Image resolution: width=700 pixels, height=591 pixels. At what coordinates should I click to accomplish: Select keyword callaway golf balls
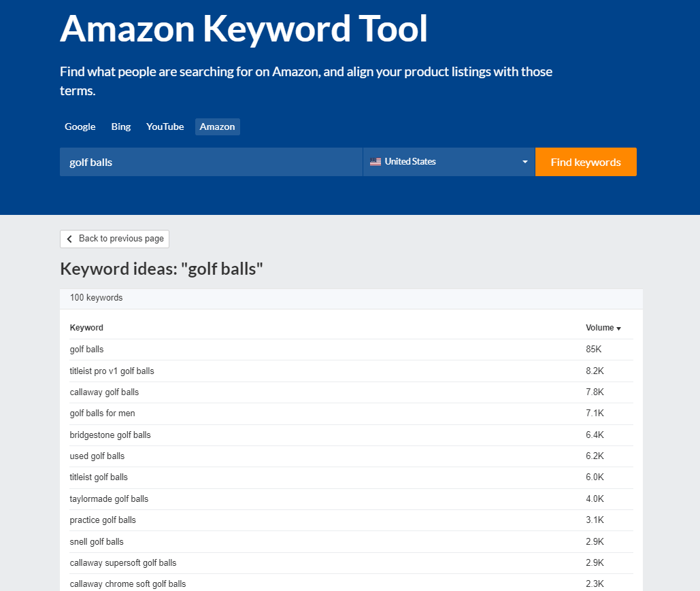click(105, 392)
